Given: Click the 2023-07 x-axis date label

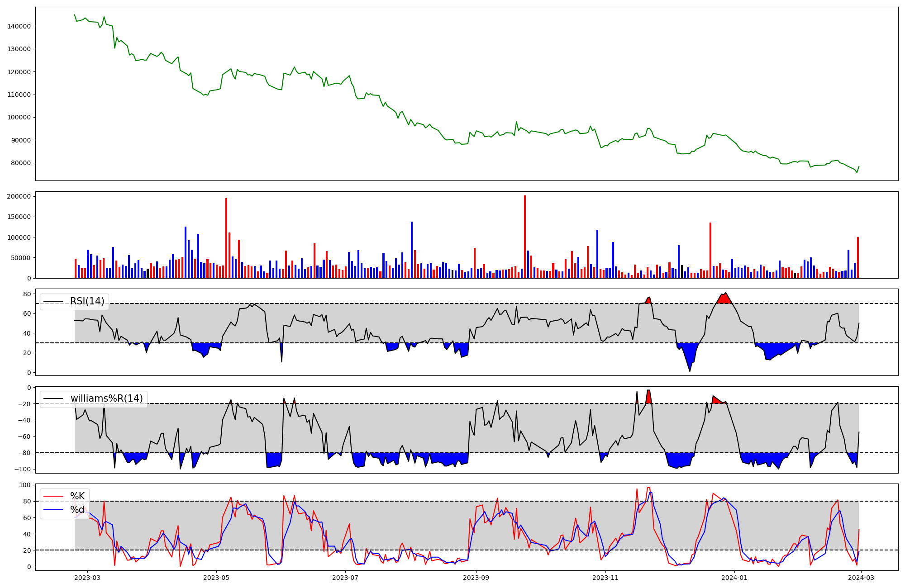Looking at the screenshot, I should click(x=346, y=578).
